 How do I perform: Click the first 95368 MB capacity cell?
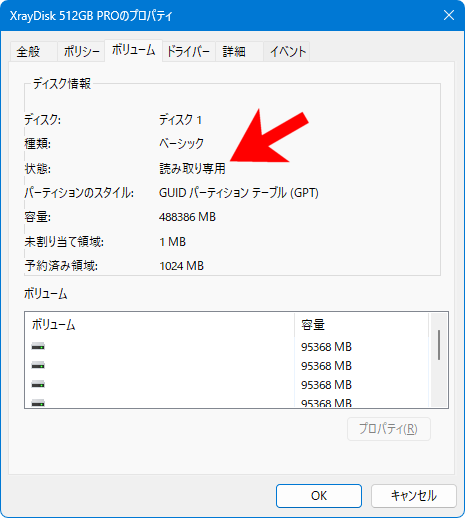point(326,347)
